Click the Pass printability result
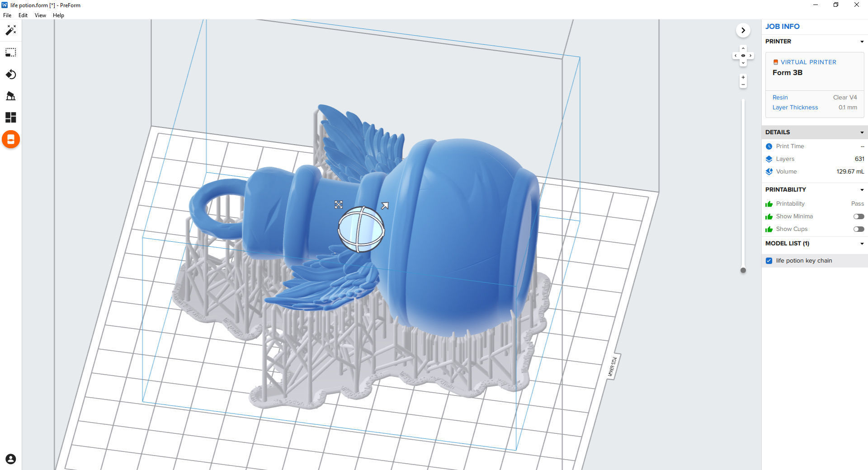This screenshot has width=868, height=470. [858, 204]
